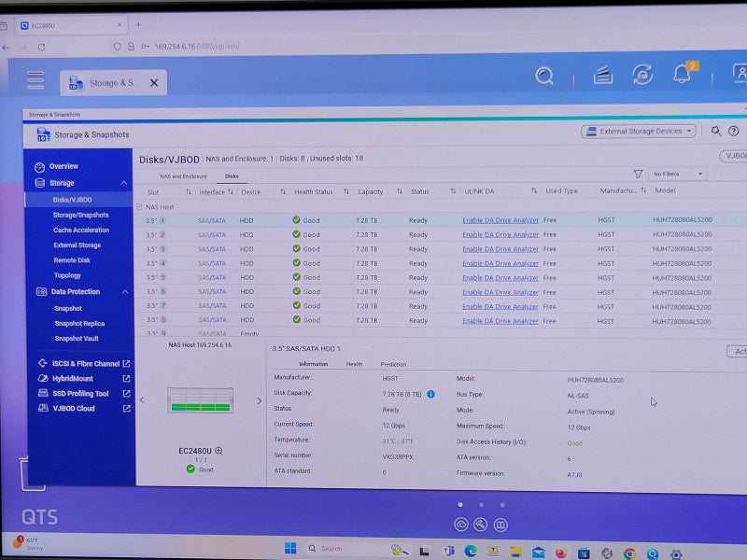Open Disks/VJBOD in the sidebar
The image size is (747, 560).
[73, 200]
